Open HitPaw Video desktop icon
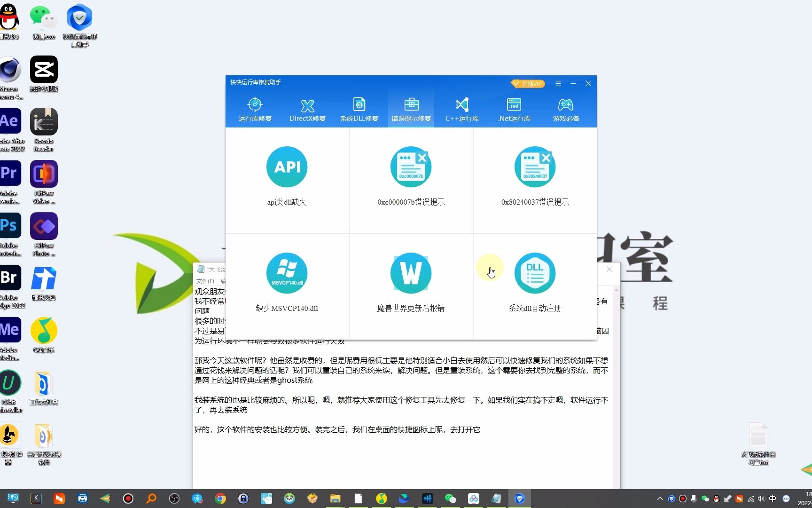This screenshot has width=812, height=508. 44,183
